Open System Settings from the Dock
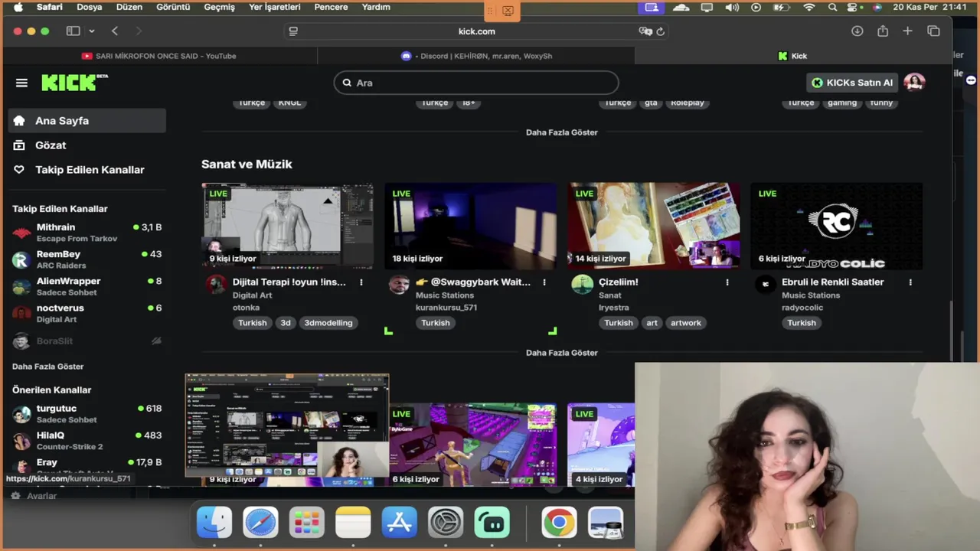Image resolution: width=980 pixels, height=551 pixels. coord(446,523)
